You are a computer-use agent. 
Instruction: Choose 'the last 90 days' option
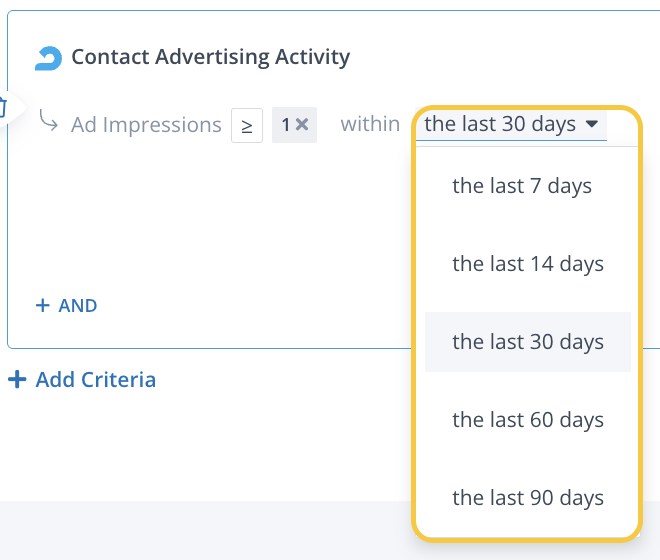pos(528,498)
